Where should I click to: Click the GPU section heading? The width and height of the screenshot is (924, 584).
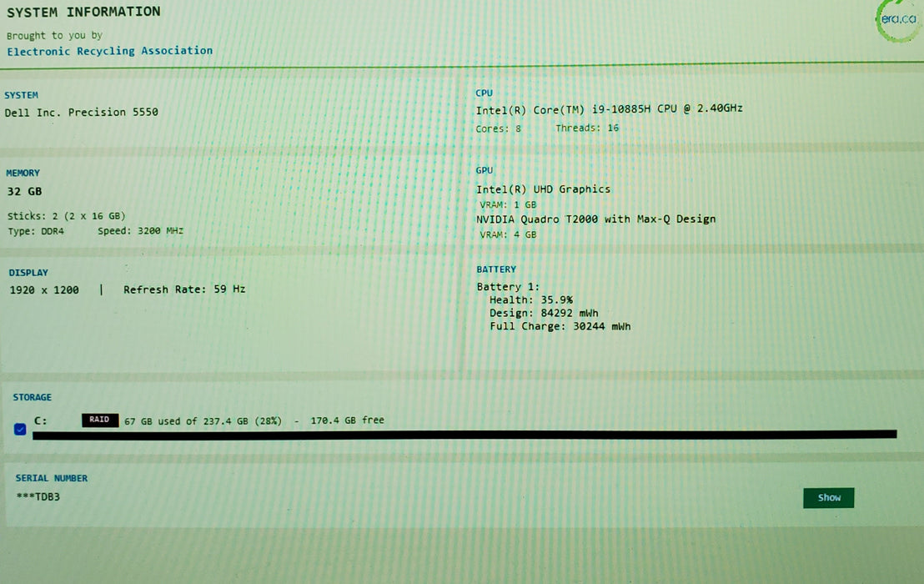pyautogui.click(x=485, y=170)
